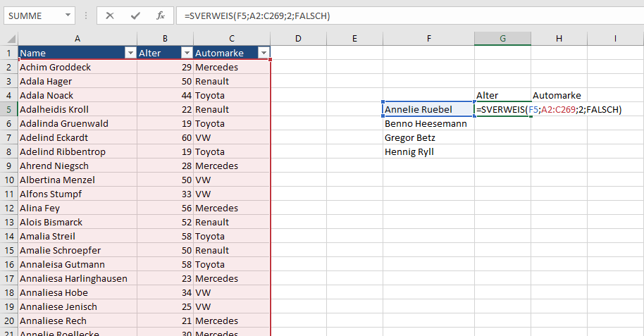Click the Annelie Ruebel lookup cell
Viewport: 644px width, 336px height.
coord(429,110)
